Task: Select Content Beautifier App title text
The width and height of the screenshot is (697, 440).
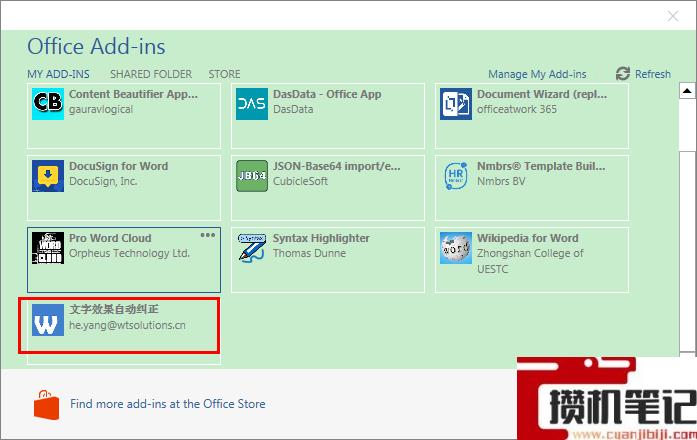Action: click(x=133, y=94)
